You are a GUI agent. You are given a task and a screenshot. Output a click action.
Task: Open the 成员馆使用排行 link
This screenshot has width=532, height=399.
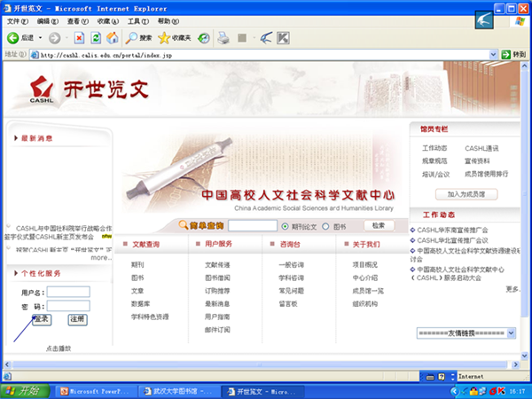click(486, 174)
